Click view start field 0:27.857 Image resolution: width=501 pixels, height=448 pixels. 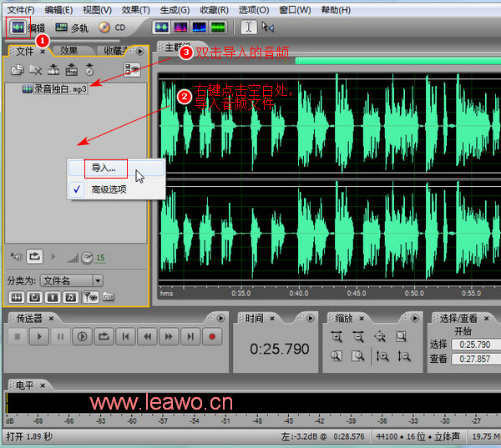476,359
